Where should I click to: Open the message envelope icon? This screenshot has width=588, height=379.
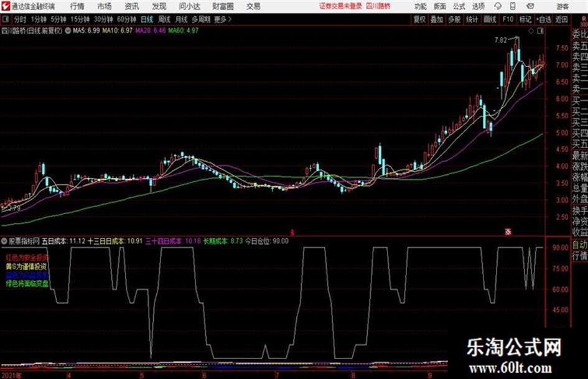(x=530, y=6)
